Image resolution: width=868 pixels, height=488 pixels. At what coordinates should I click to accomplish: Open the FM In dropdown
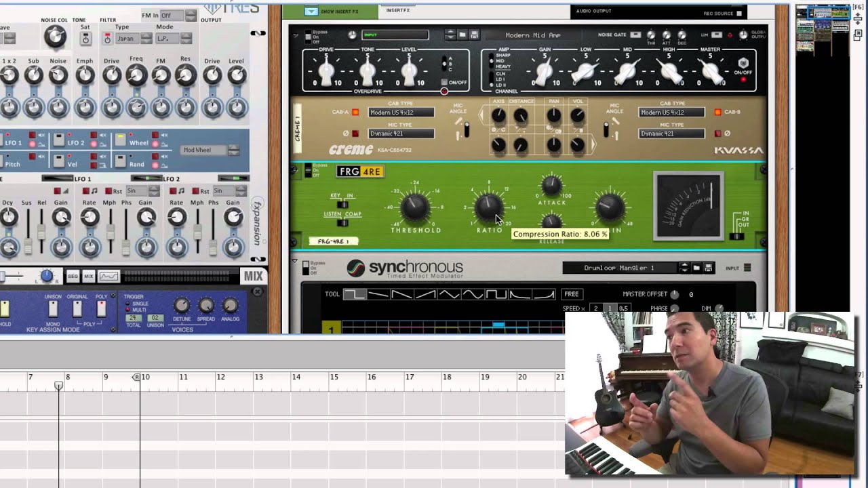[x=178, y=15]
